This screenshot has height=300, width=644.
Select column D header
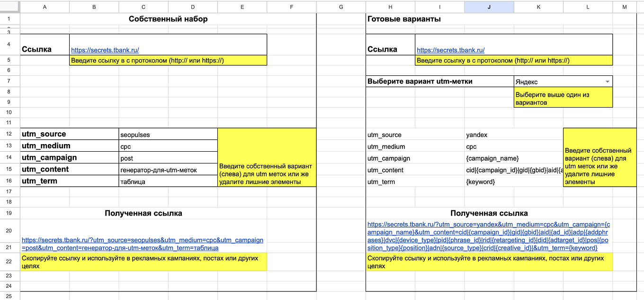tap(193, 7)
